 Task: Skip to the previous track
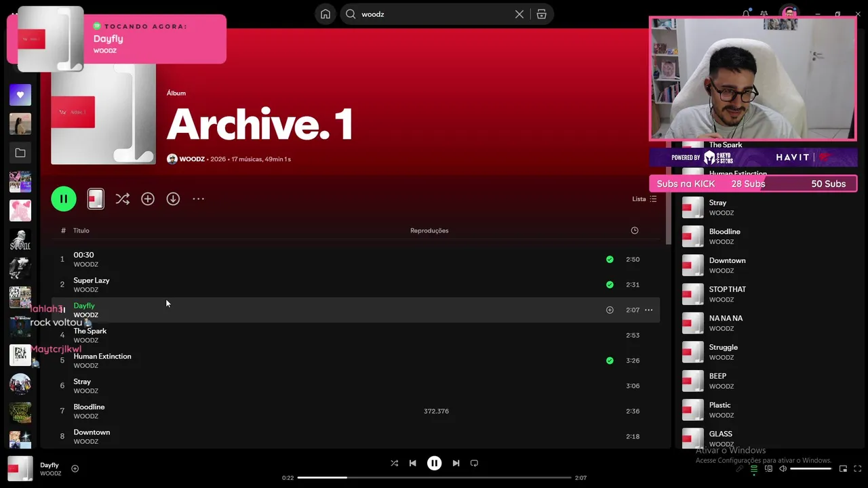coord(412,463)
